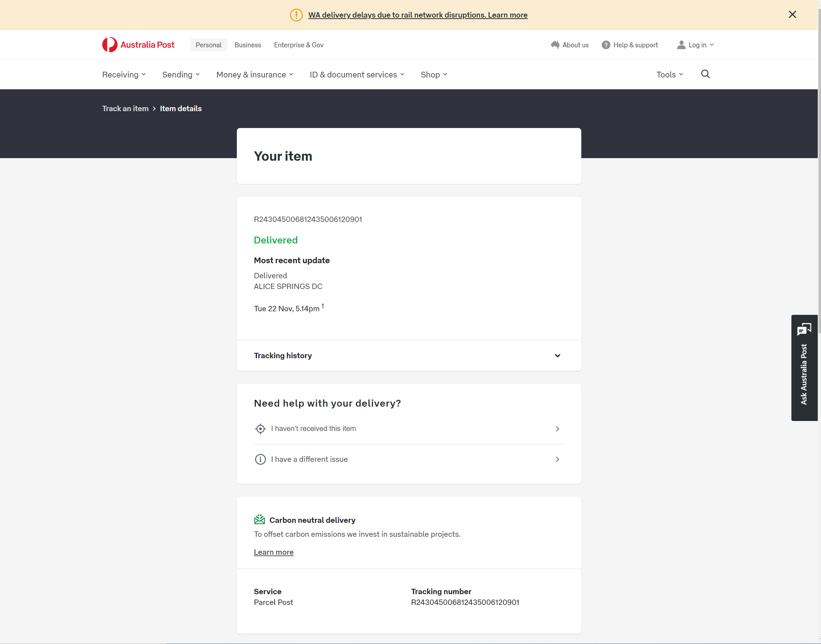Click the About us Australia map icon

pos(555,45)
